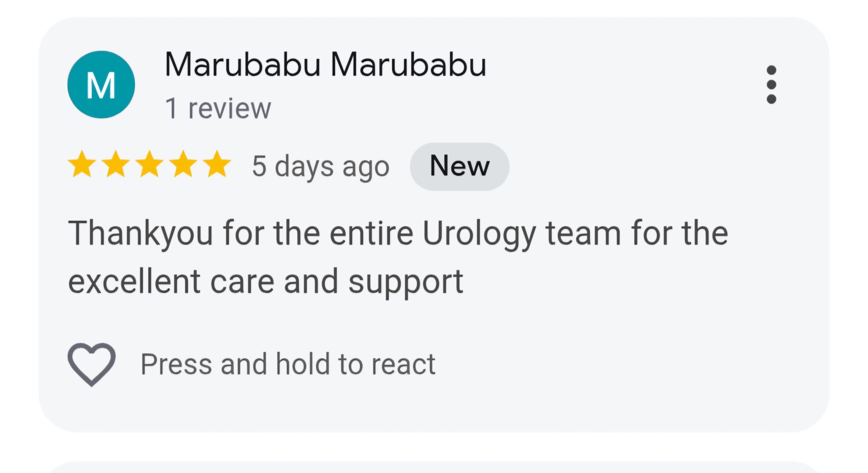The width and height of the screenshot is (868, 473).
Task: Open the three-dot review options menu
Action: click(x=771, y=84)
